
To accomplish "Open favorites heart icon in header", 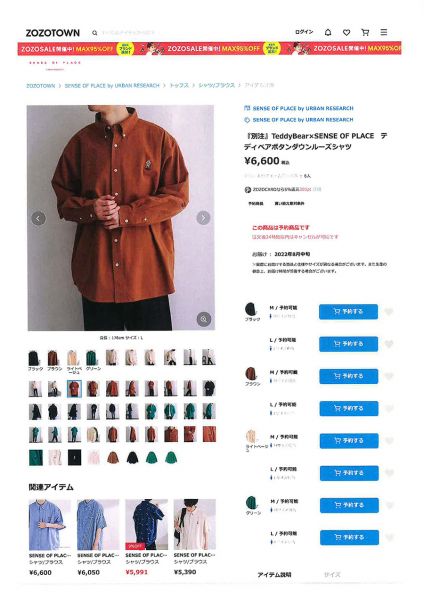I will (x=346, y=33).
